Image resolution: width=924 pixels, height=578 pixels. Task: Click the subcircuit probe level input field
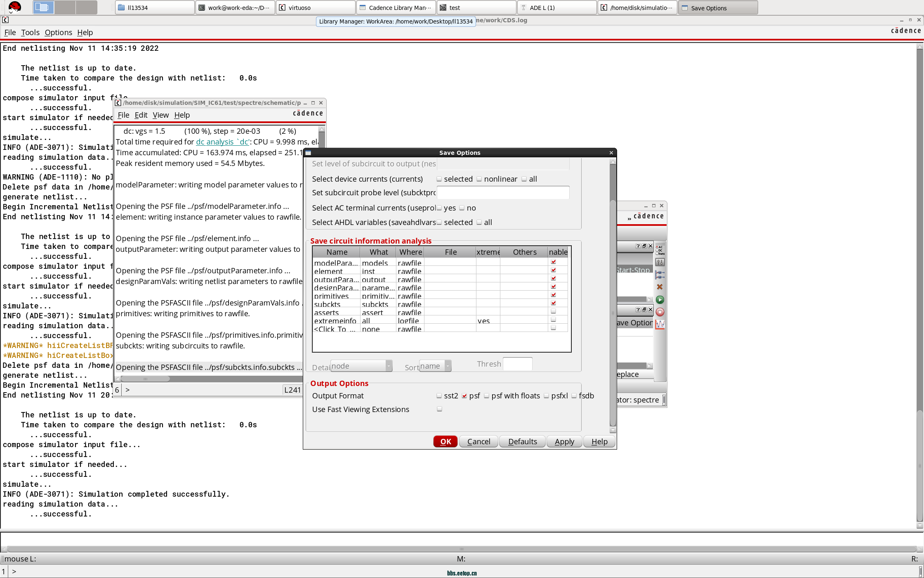(x=503, y=192)
